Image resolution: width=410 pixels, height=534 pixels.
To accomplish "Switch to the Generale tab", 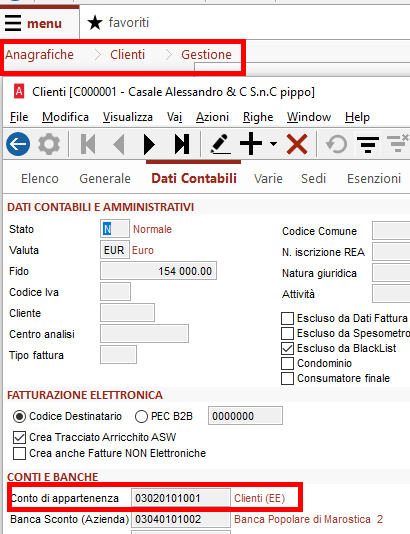I will [x=105, y=178].
